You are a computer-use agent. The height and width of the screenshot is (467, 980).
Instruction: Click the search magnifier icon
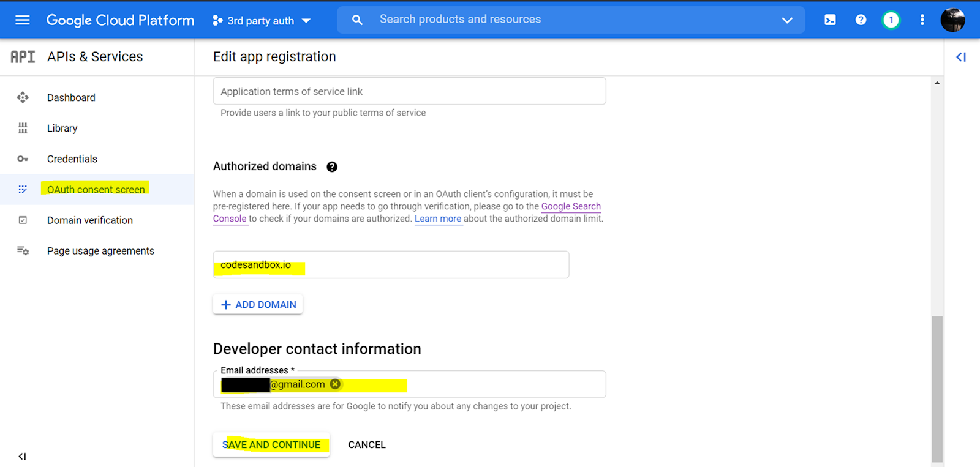[x=357, y=20]
